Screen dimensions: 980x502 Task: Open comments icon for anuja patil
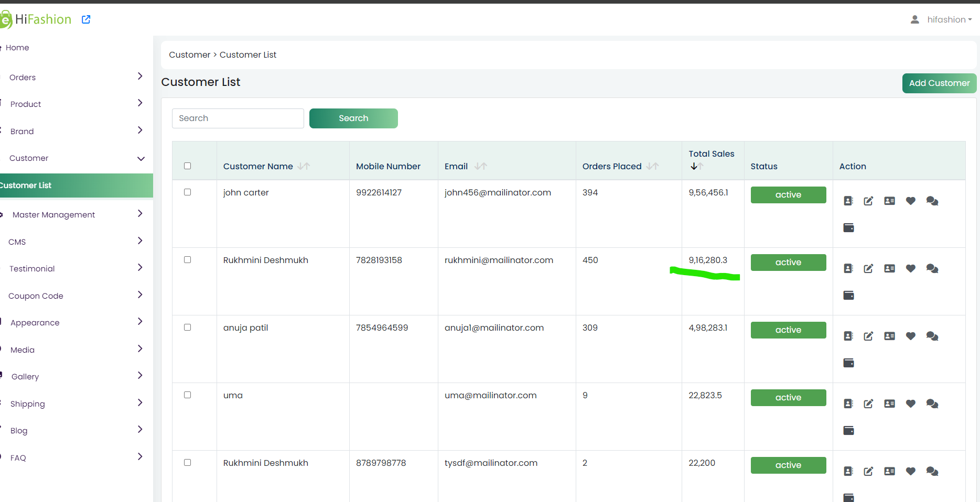932,336
